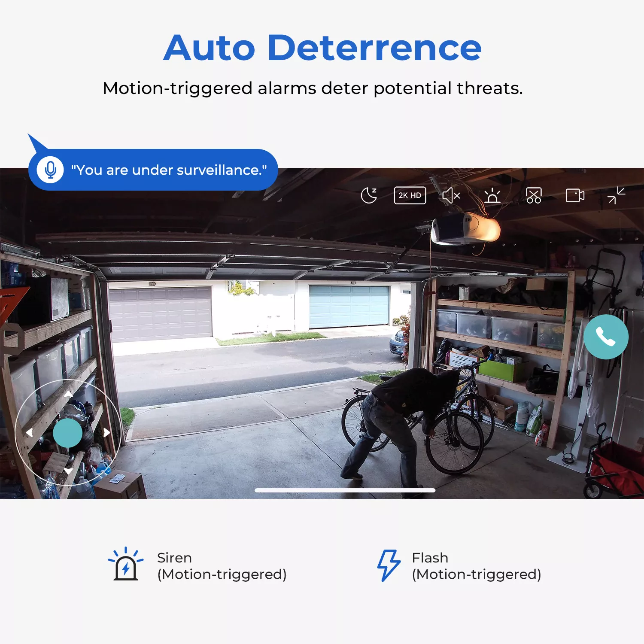This screenshot has width=644, height=644.
Task: Toggle night mode moon icon
Action: (x=369, y=196)
